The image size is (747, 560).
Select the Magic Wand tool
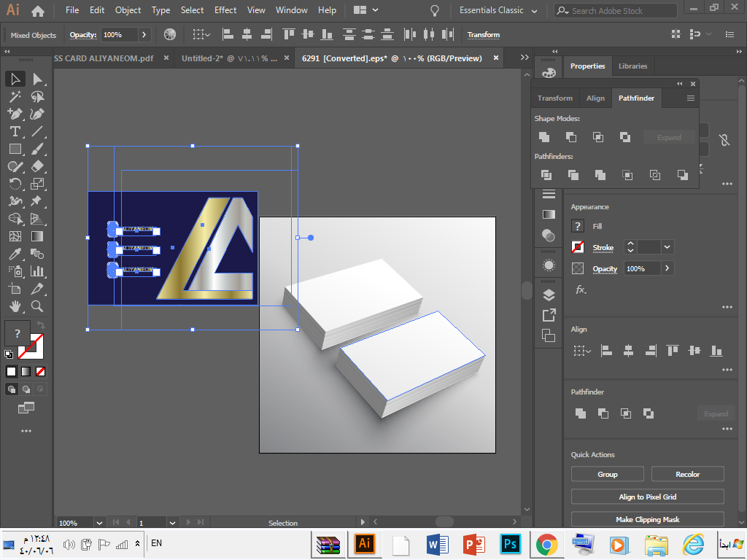pos(15,96)
